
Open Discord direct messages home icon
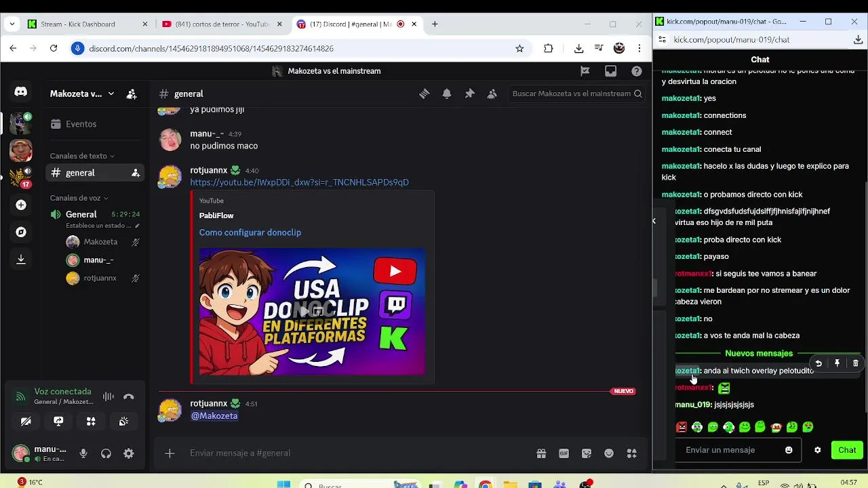(21, 92)
